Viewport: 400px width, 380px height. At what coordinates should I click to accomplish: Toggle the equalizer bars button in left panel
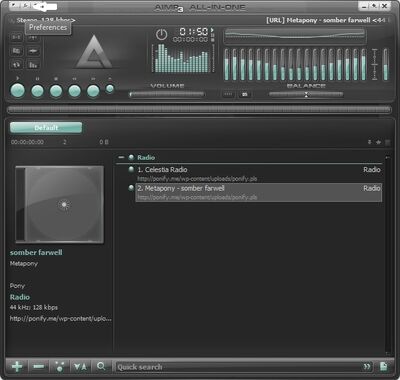tap(34, 64)
